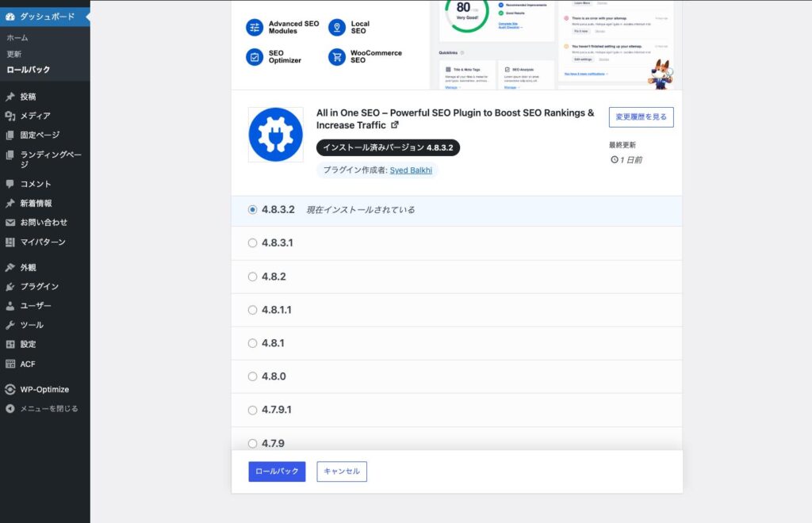Click 変更履歴を見る button
Viewport: 812px width, 523px height.
tap(641, 117)
